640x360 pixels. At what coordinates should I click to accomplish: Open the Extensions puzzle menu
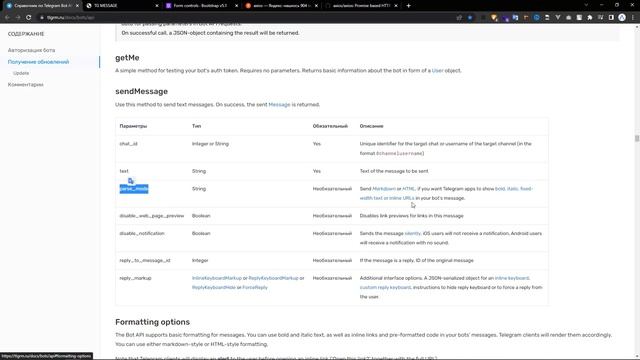pyautogui.click(x=590, y=18)
